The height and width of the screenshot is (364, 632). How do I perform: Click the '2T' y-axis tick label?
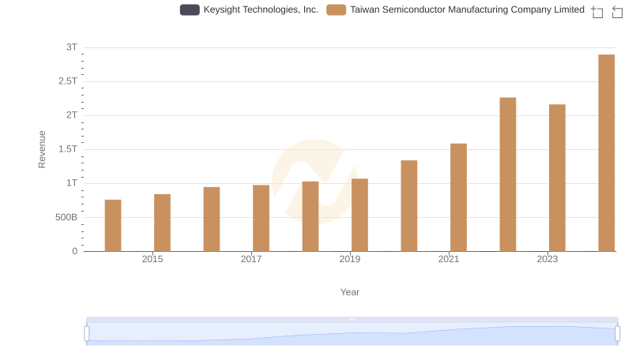click(72, 115)
